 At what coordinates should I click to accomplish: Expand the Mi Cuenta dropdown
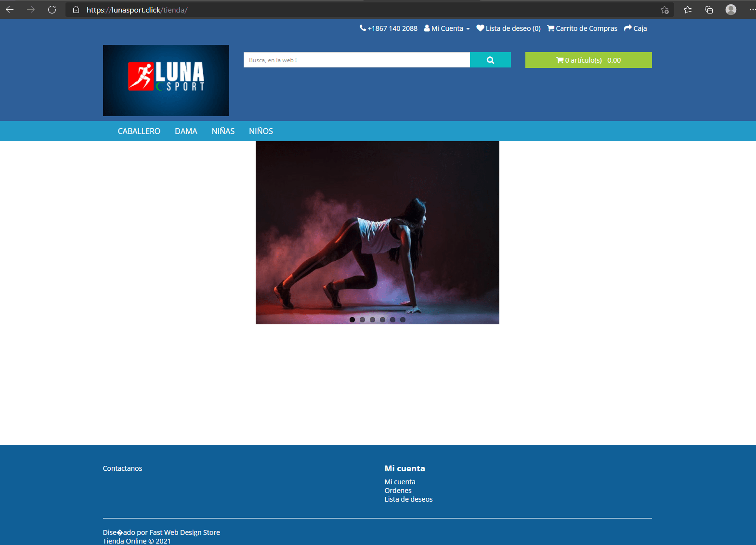click(447, 28)
